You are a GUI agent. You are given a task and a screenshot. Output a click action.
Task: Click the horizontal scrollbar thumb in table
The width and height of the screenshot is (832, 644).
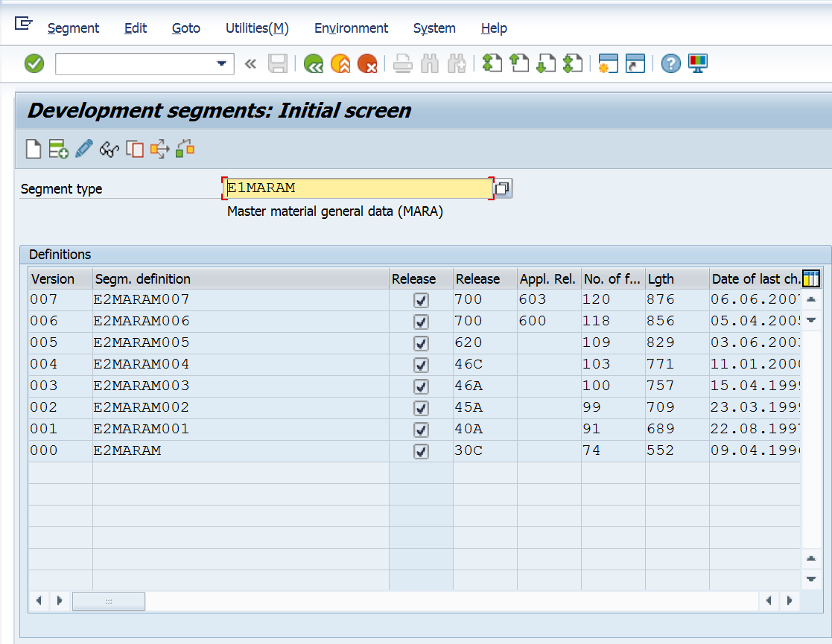tap(109, 601)
